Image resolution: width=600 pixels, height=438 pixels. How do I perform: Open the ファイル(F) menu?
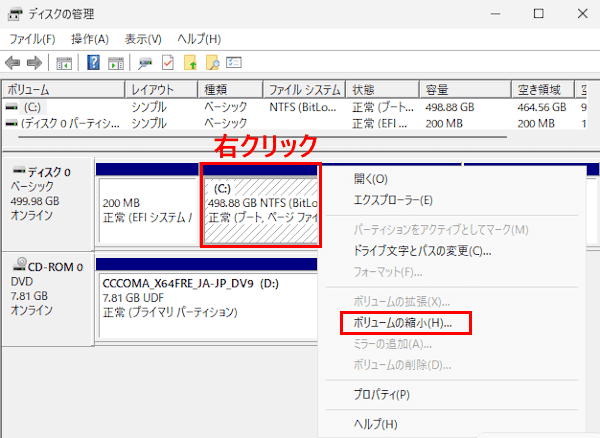[32, 39]
